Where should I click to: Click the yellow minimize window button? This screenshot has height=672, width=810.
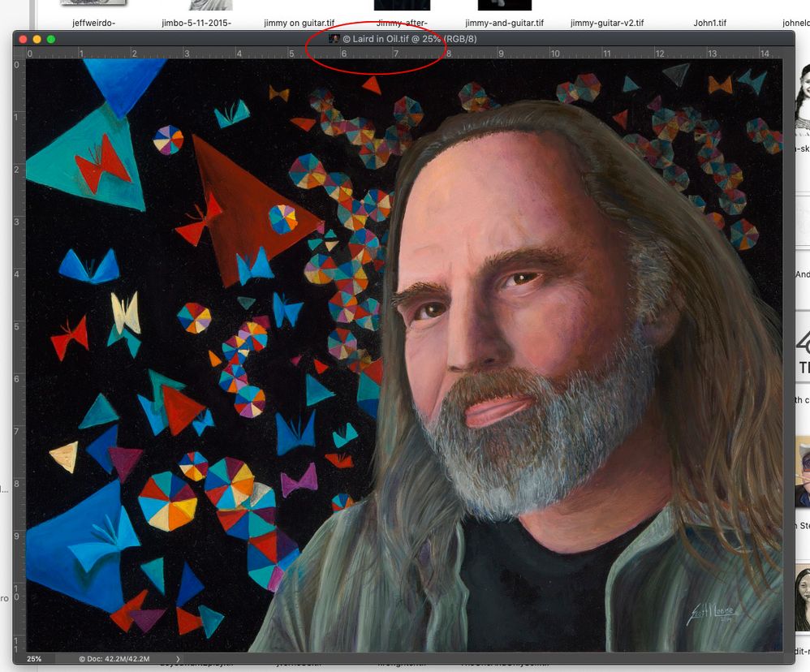pos(37,39)
